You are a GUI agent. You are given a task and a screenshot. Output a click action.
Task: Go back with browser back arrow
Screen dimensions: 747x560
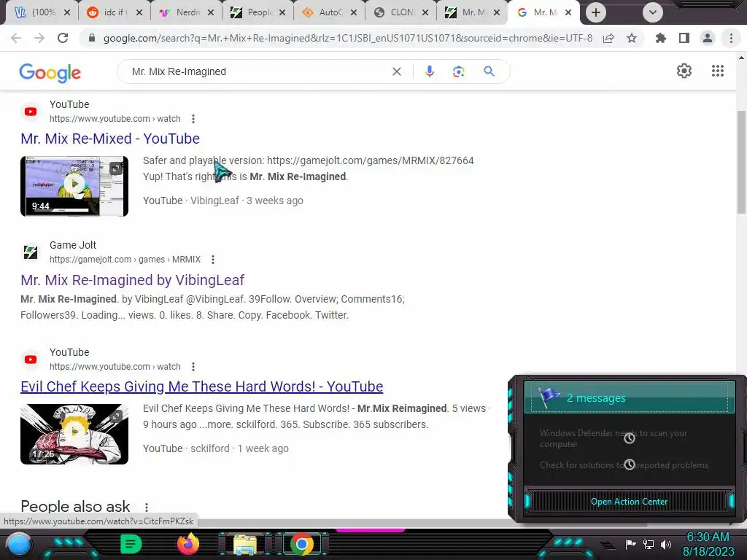coord(16,38)
